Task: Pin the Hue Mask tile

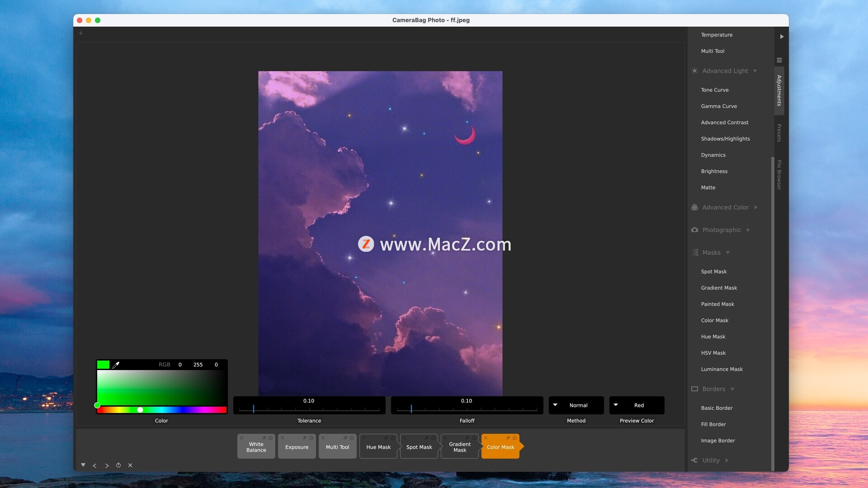Action: click(x=386, y=438)
